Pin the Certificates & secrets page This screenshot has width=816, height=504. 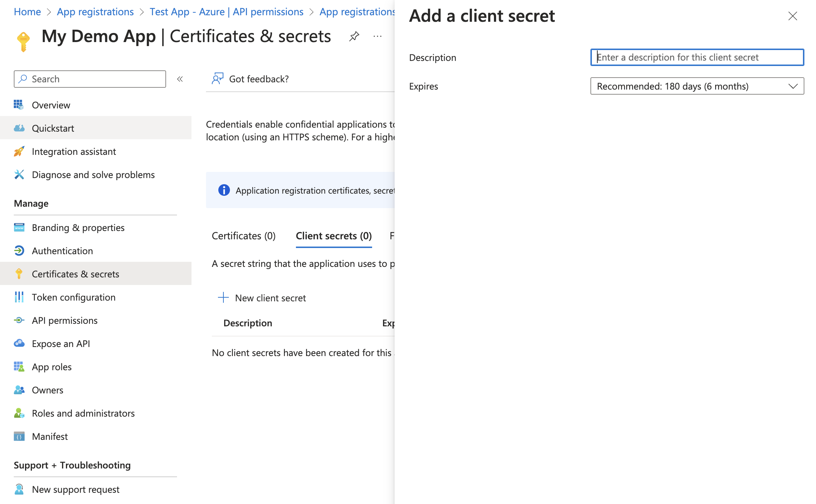click(354, 36)
